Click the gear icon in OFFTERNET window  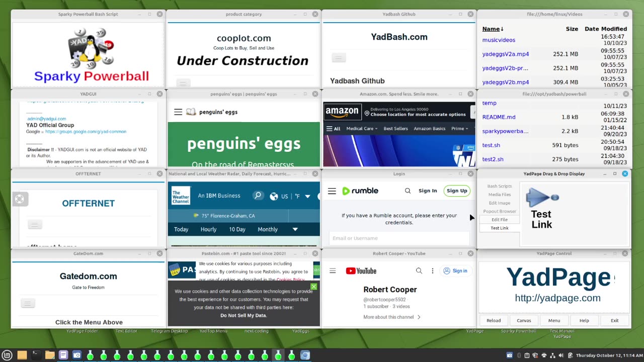[19, 199]
